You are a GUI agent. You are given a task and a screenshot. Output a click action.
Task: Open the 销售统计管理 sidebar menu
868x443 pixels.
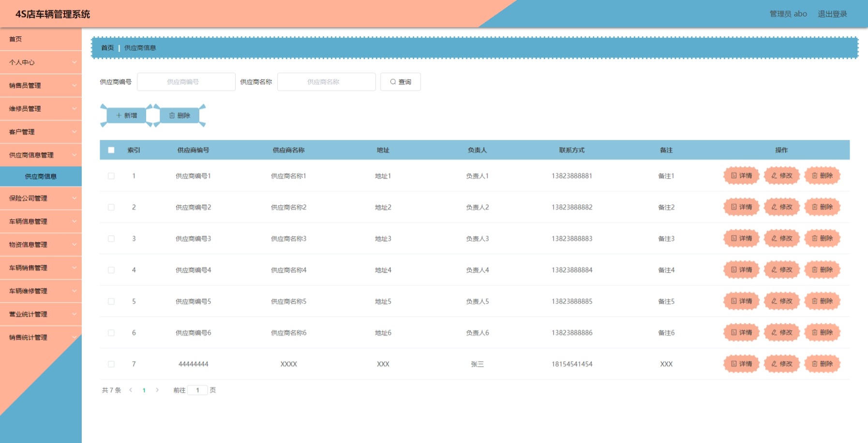[41, 338]
